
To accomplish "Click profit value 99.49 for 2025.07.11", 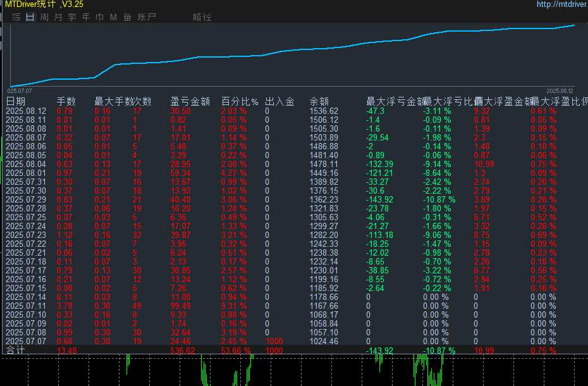I will [180, 306].
